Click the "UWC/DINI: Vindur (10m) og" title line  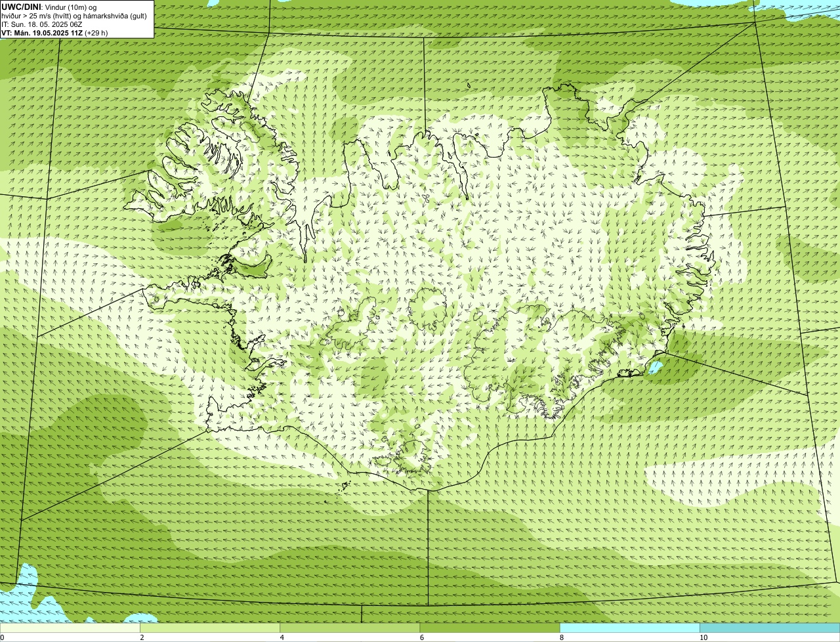tap(49, 7)
